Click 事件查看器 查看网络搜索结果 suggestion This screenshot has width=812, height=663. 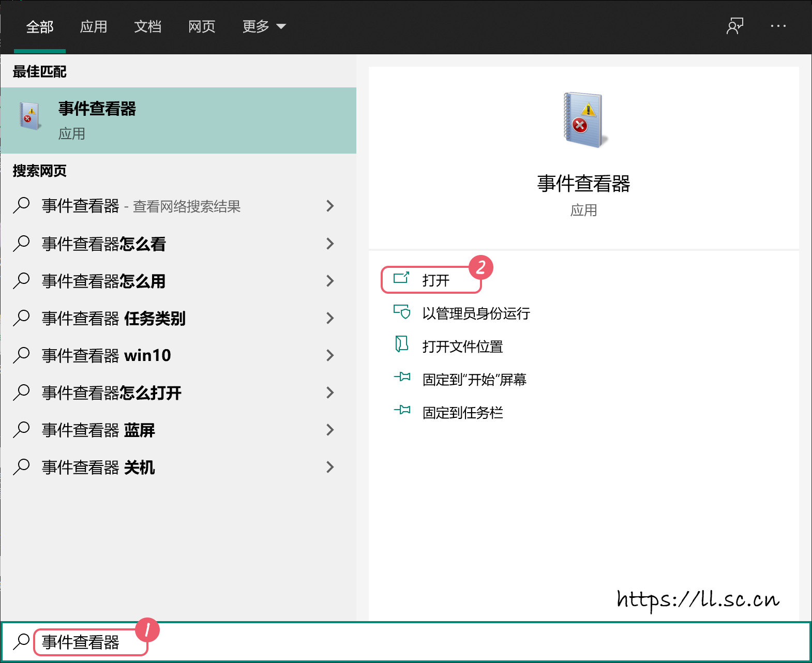178,206
